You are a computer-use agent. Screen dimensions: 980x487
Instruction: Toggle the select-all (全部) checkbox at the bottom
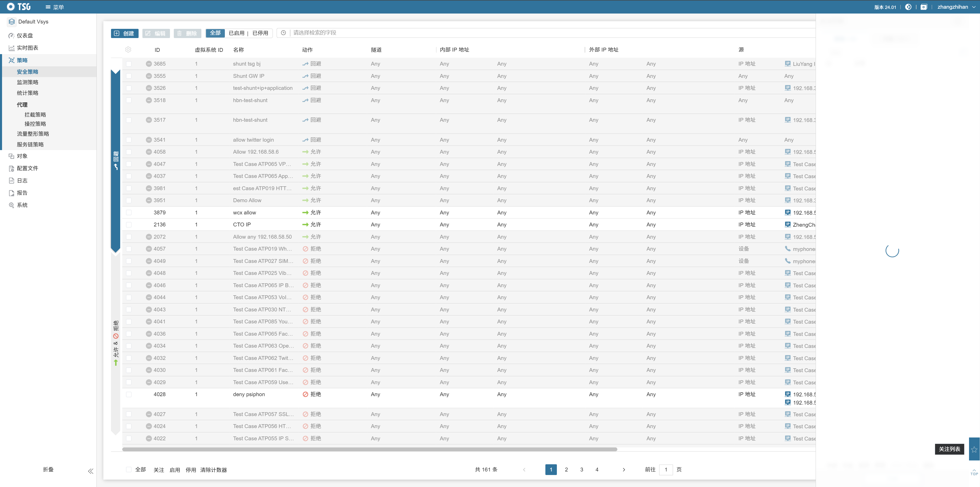click(129, 469)
